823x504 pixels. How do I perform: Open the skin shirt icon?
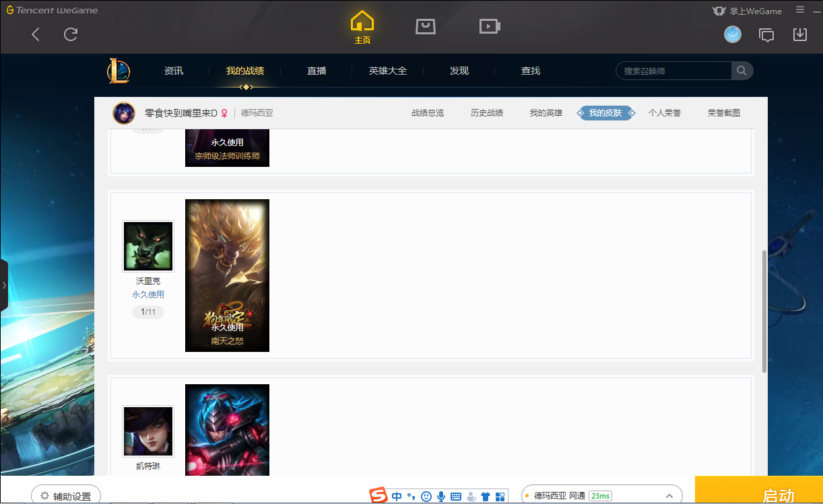pyautogui.click(x=486, y=497)
